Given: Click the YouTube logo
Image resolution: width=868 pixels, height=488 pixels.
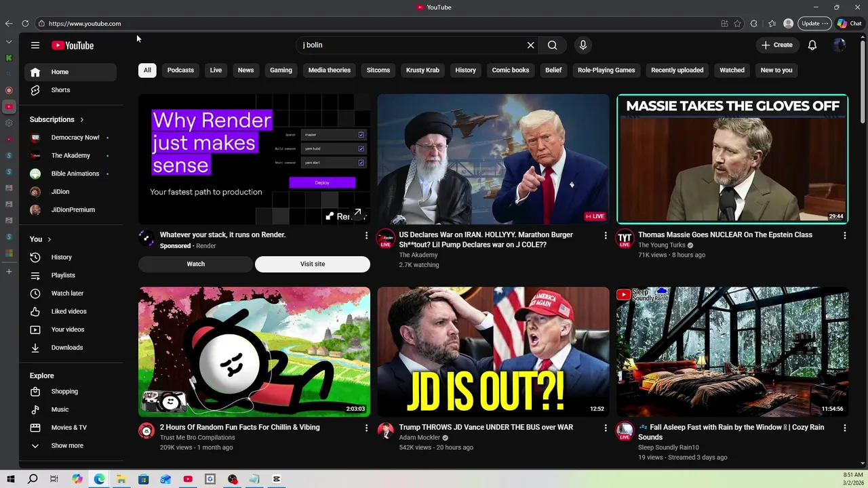Looking at the screenshot, I should 73,45.
